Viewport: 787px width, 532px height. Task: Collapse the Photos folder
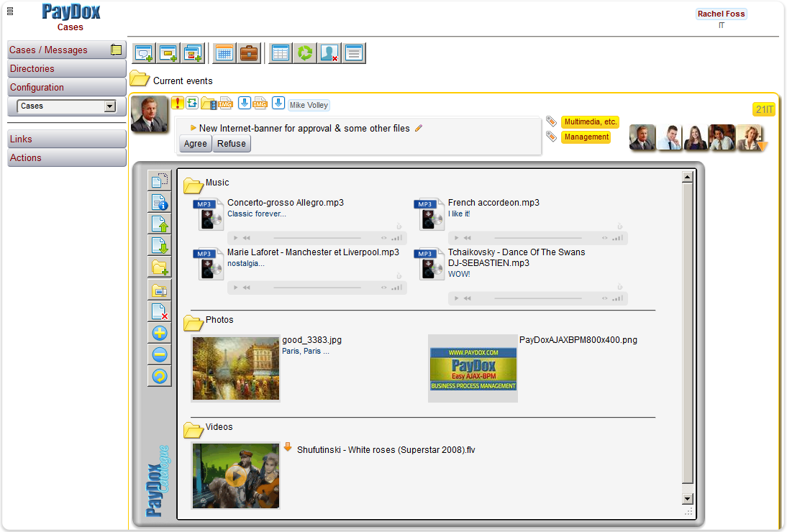click(x=193, y=322)
